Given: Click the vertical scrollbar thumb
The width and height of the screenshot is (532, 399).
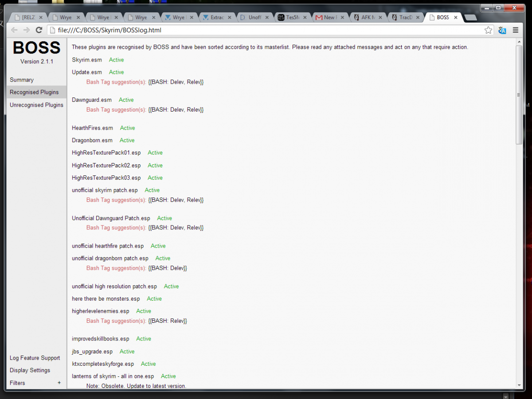Looking at the screenshot, I should click(519, 95).
